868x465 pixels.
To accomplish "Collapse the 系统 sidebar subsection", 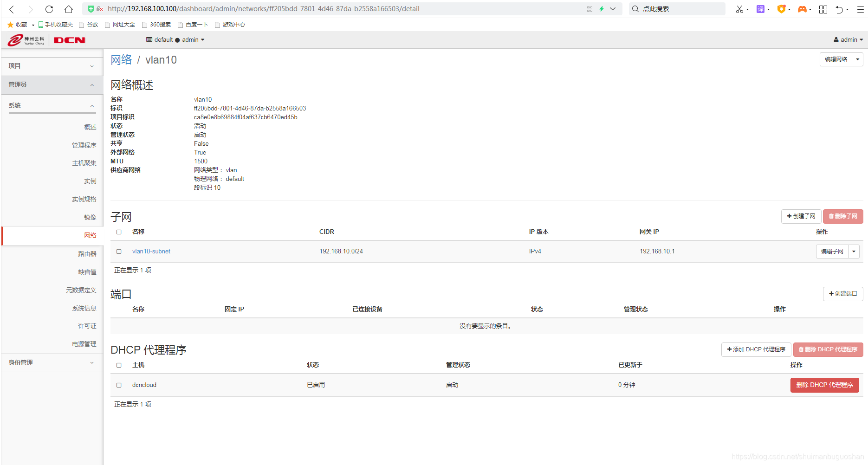I will [52, 106].
